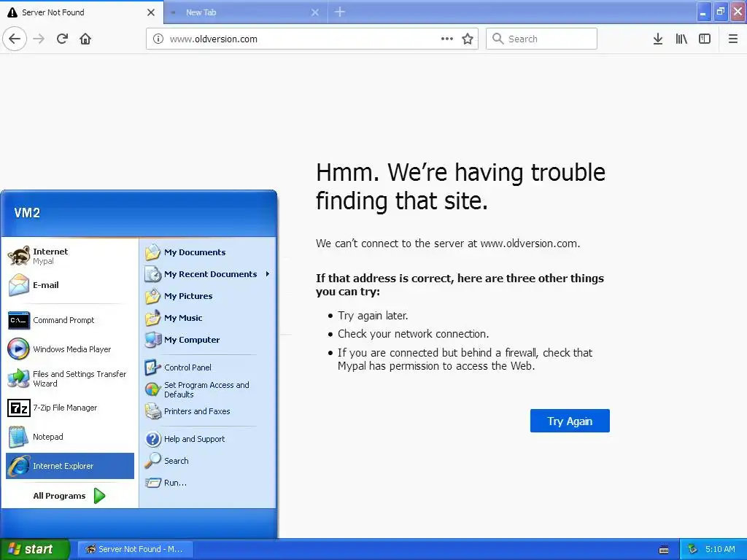Expand All Programs list
The image size is (747, 560).
70,496
